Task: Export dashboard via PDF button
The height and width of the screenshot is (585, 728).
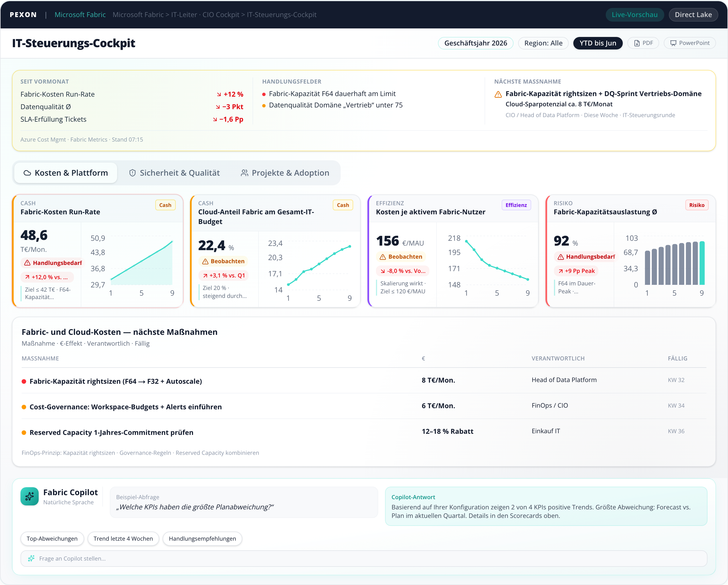Action: tap(643, 43)
